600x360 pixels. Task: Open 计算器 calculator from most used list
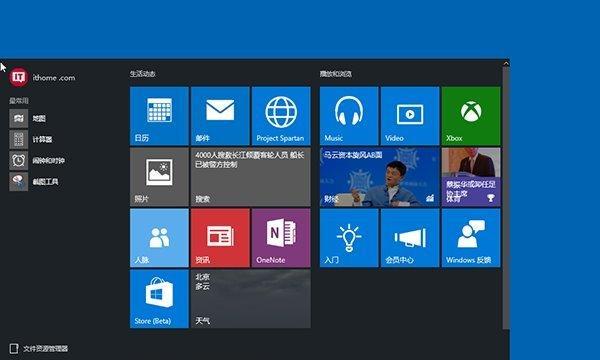31,139
